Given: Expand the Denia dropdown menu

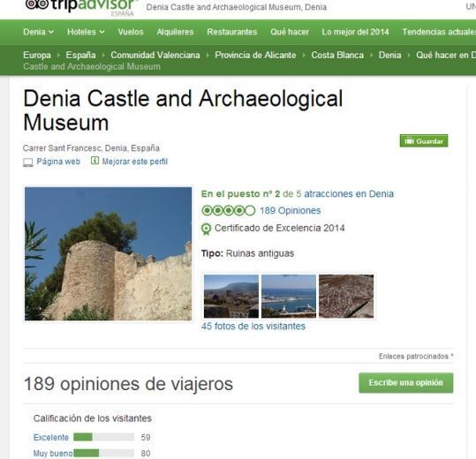Looking at the screenshot, I should tap(39, 32).
